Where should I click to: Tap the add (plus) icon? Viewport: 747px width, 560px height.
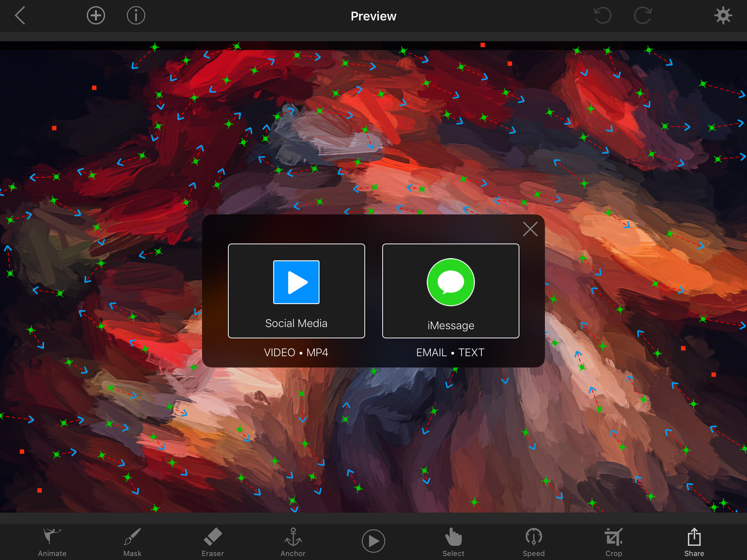click(x=96, y=16)
